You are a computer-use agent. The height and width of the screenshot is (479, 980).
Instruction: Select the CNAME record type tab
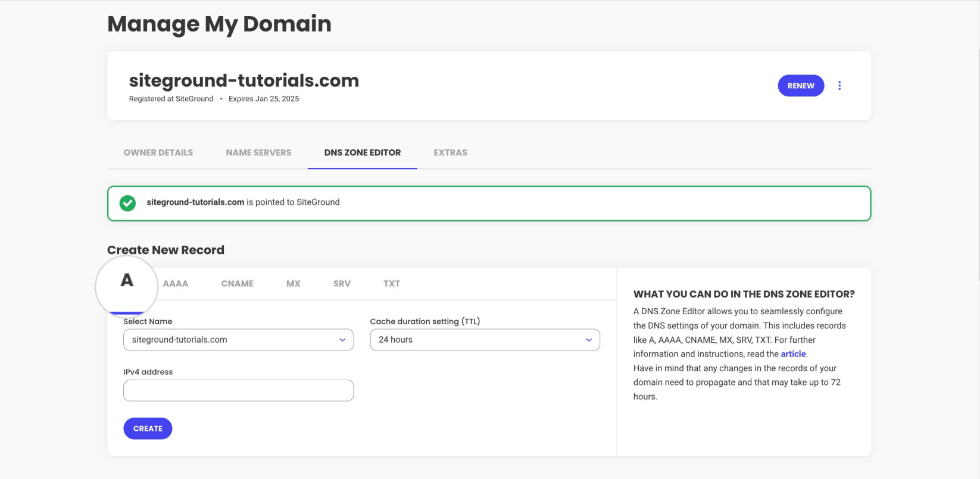[237, 284]
